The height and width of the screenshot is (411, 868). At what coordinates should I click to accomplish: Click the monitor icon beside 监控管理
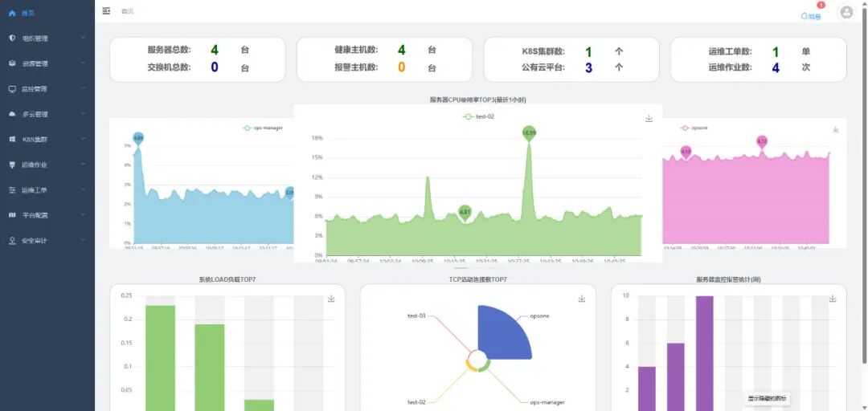point(12,88)
